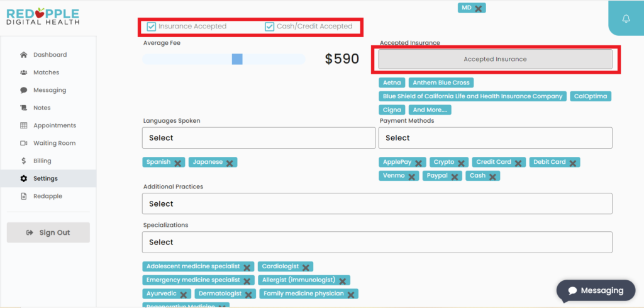Click the Average Fee slider handle

pyautogui.click(x=237, y=59)
